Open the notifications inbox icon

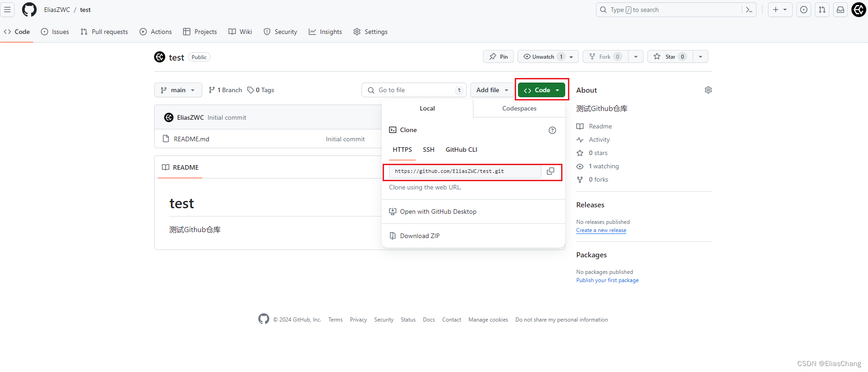(x=840, y=10)
